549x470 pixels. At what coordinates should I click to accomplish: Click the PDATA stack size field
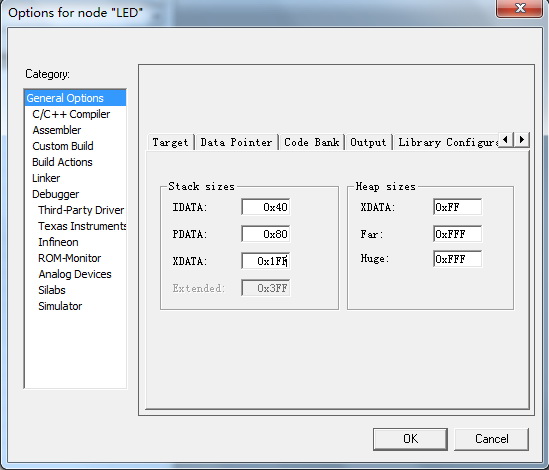click(266, 234)
